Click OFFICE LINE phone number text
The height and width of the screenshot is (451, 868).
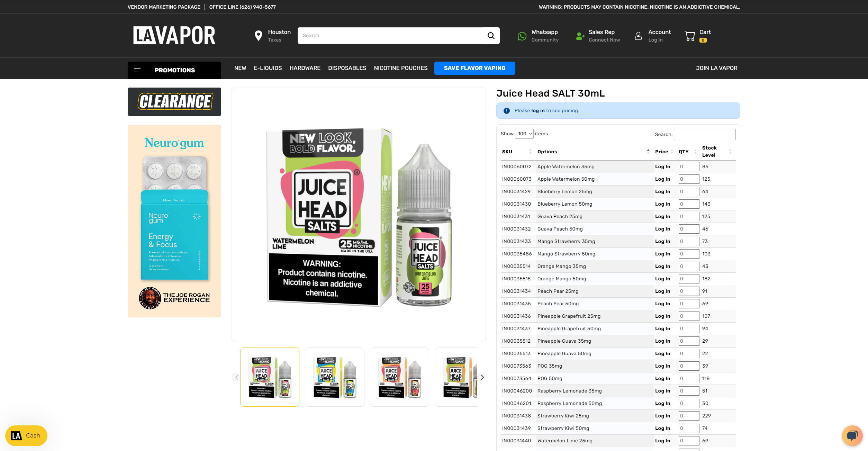(242, 7)
